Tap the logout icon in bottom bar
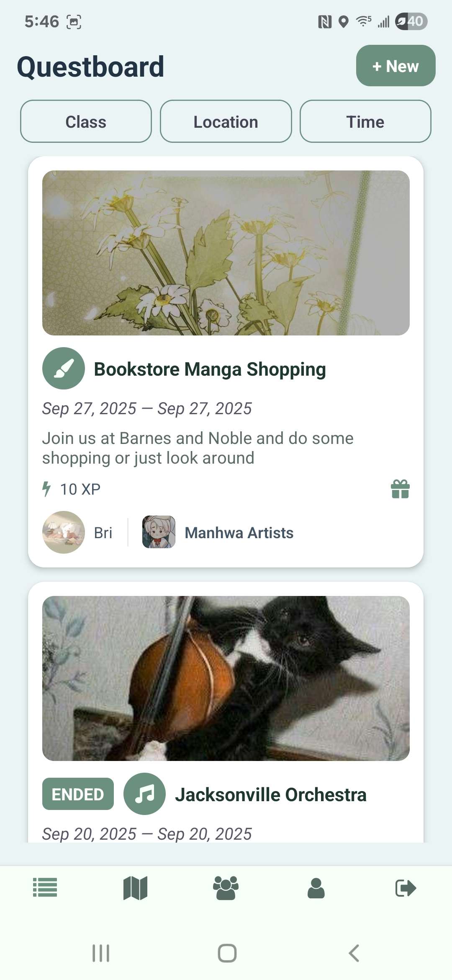 click(x=406, y=888)
